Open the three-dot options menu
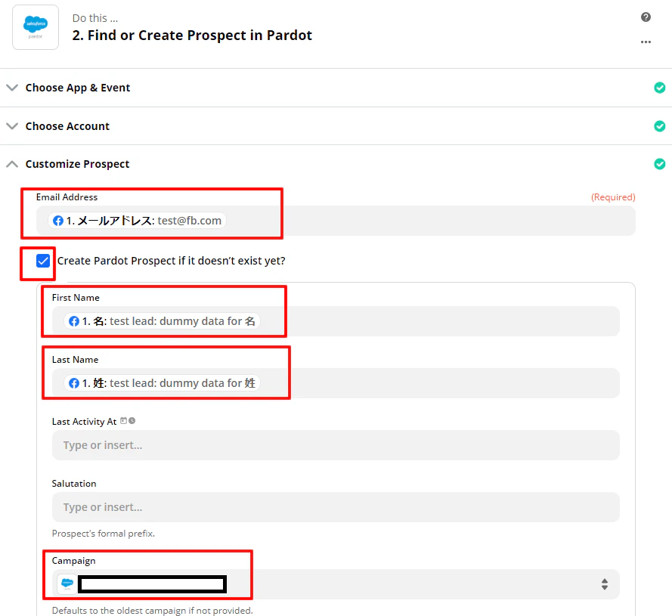The image size is (672, 616). [x=646, y=42]
